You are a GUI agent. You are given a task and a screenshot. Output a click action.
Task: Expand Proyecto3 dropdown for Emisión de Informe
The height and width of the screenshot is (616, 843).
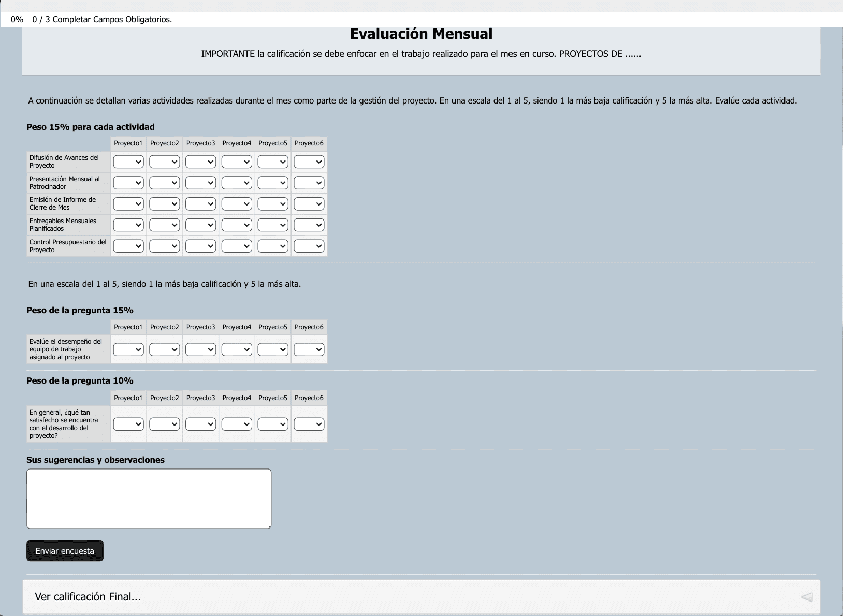pyautogui.click(x=201, y=204)
